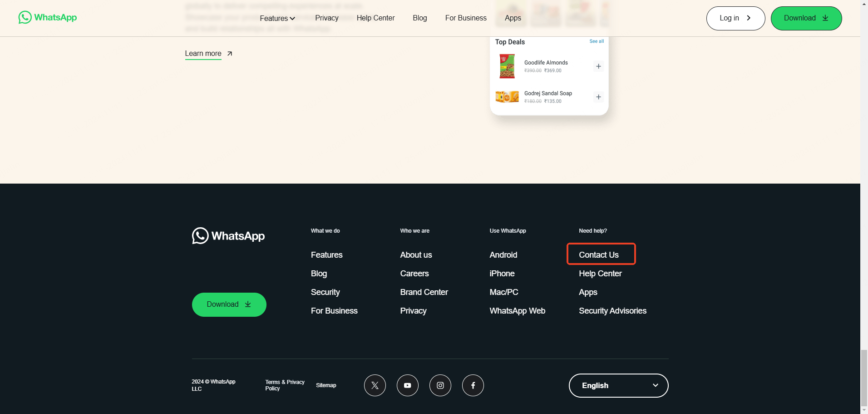Add Godrej Sandal Soap with plus icon
This screenshot has height=414, width=868.
pyautogui.click(x=598, y=97)
